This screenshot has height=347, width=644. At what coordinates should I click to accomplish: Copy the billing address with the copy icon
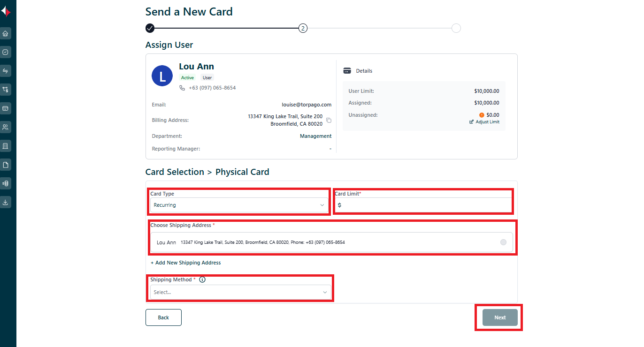[329, 120]
